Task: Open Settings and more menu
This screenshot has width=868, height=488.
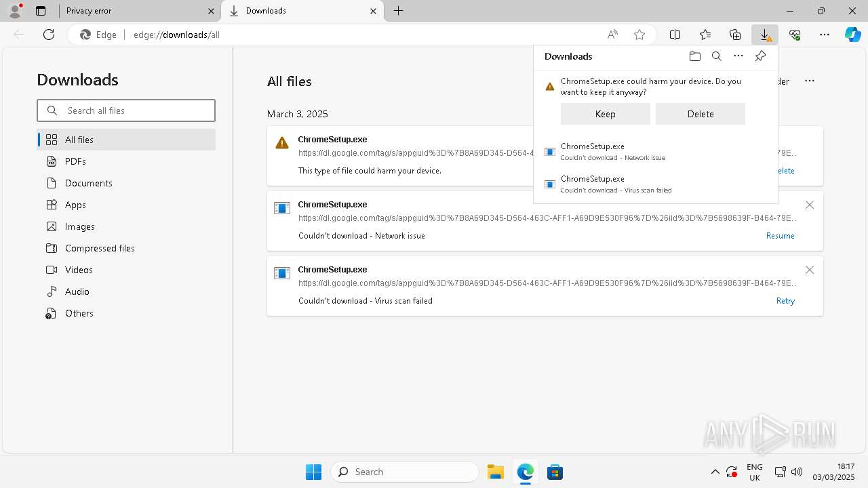Action: click(825, 35)
